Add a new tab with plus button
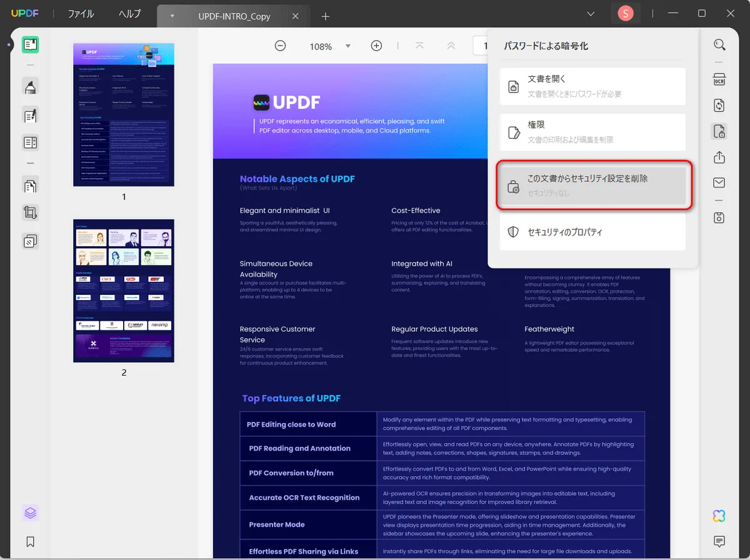 tap(325, 16)
